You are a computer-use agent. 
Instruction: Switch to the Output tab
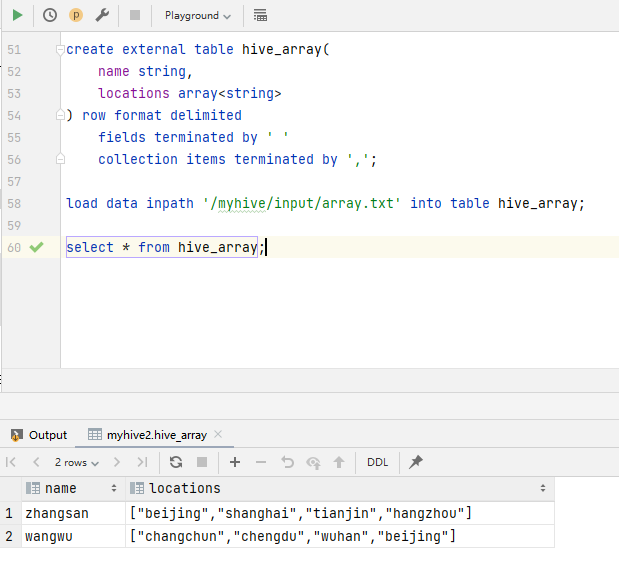pos(39,435)
